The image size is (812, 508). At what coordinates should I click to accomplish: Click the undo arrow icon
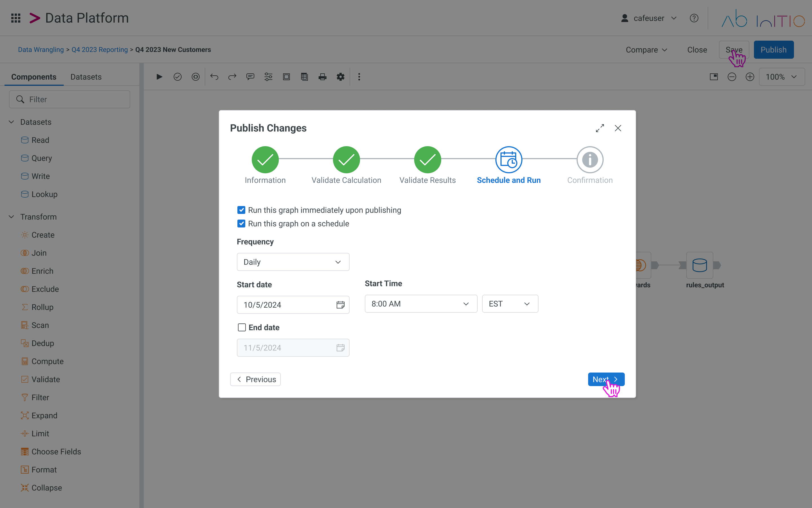coord(214,77)
